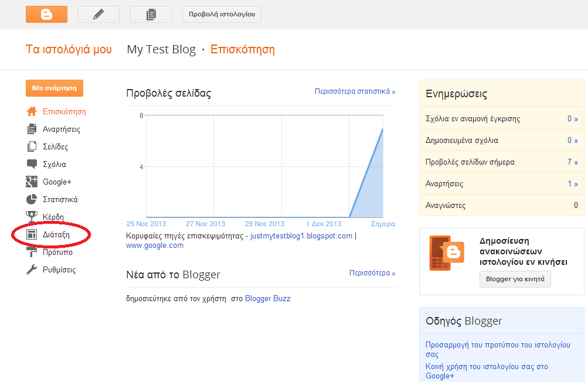588x382 pixels.
Task: Open Σελίδες from the sidebar menu
Action: click(x=55, y=147)
